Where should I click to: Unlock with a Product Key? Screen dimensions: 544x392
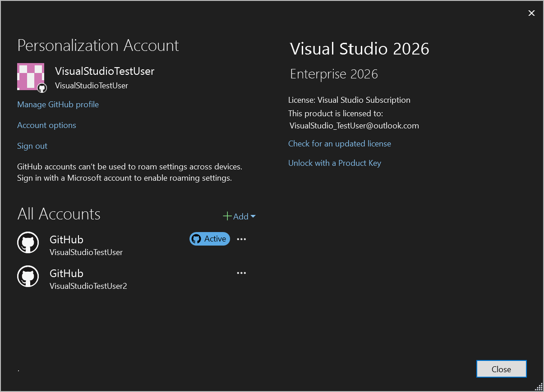[335, 163]
